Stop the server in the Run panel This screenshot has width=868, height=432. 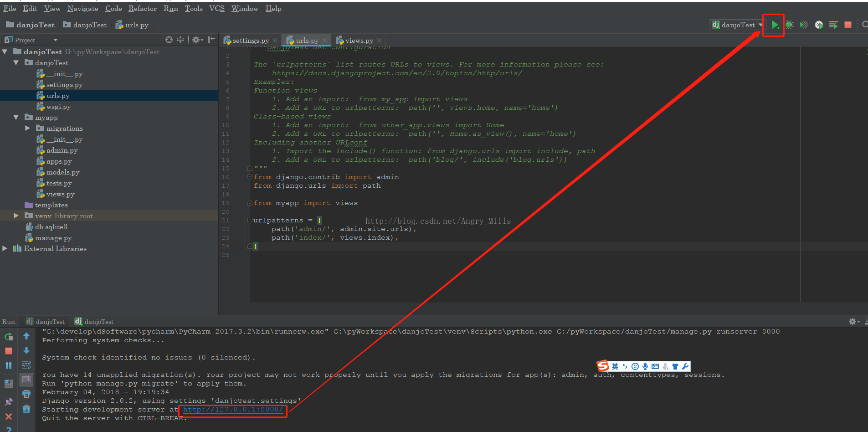tap(9, 351)
